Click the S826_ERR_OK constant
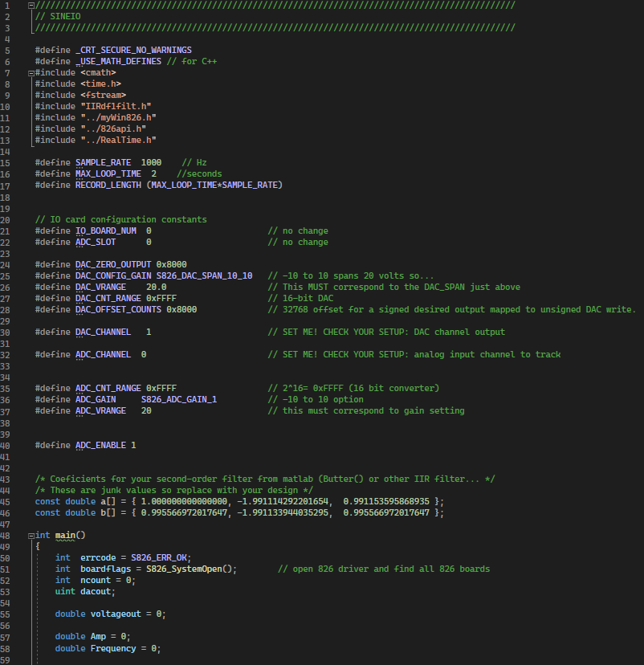This screenshot has width=644, height=665. 159,557
